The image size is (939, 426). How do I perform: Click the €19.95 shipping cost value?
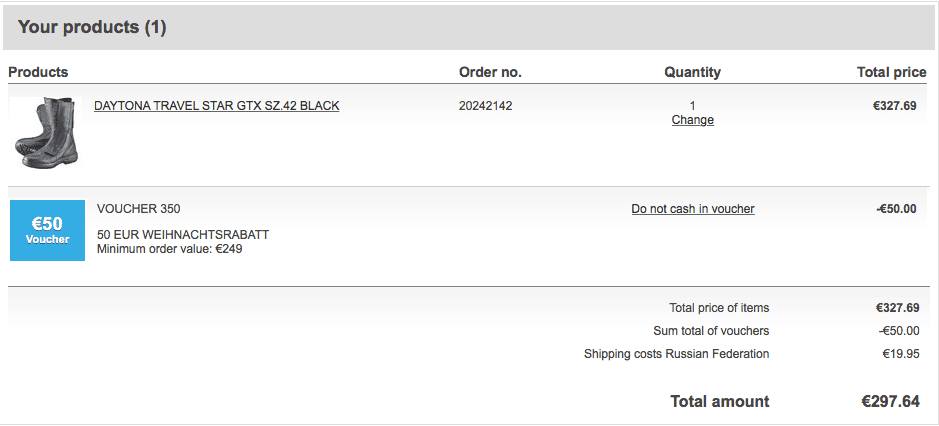click(x=900, y=354)
